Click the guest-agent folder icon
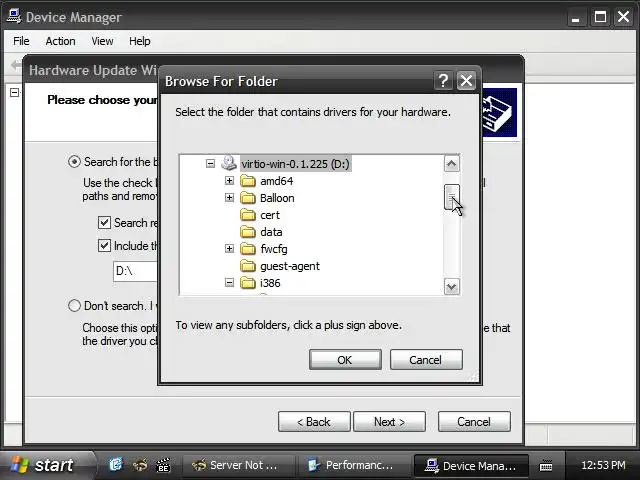Viewport: 640px width, 480px height. pos(248,266)
